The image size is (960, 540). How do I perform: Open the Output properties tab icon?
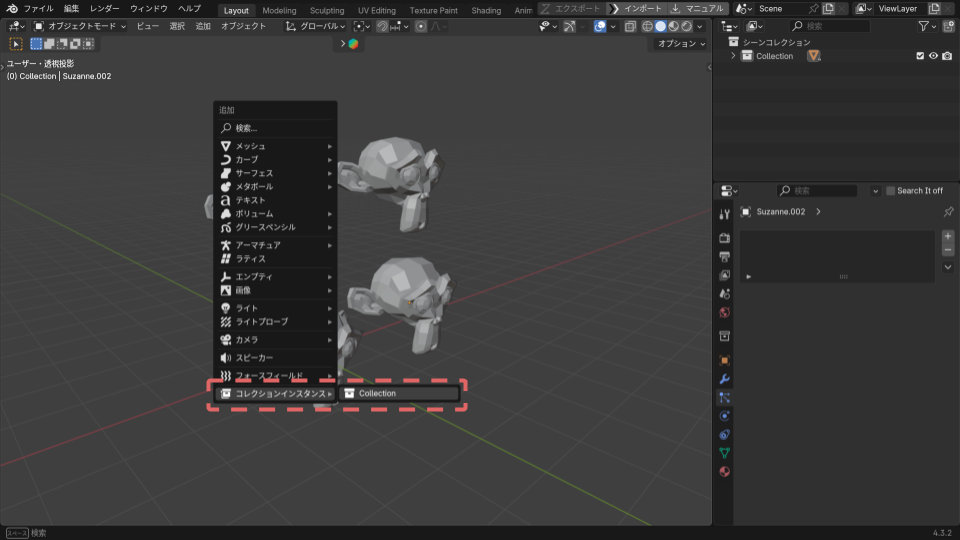[x=724, y=257]
